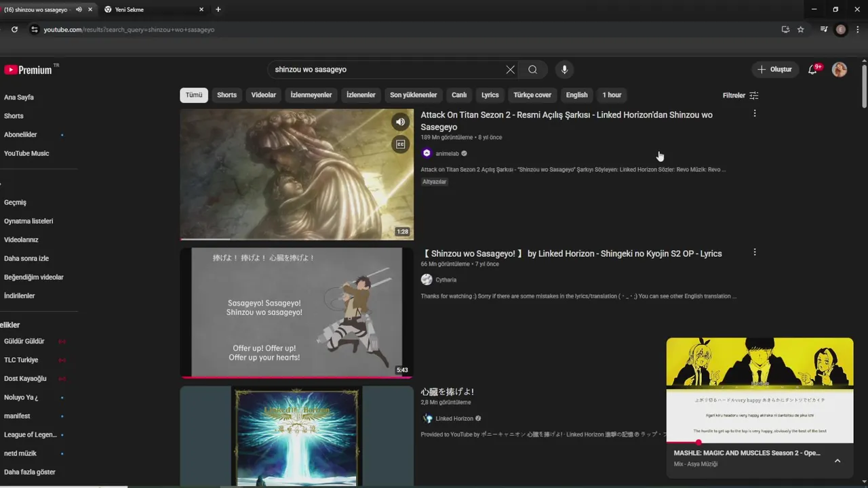Open Cytharia channel avatar
Image resolution: width=868 pixels, height=488 pixels.
[x=427, y=279]
